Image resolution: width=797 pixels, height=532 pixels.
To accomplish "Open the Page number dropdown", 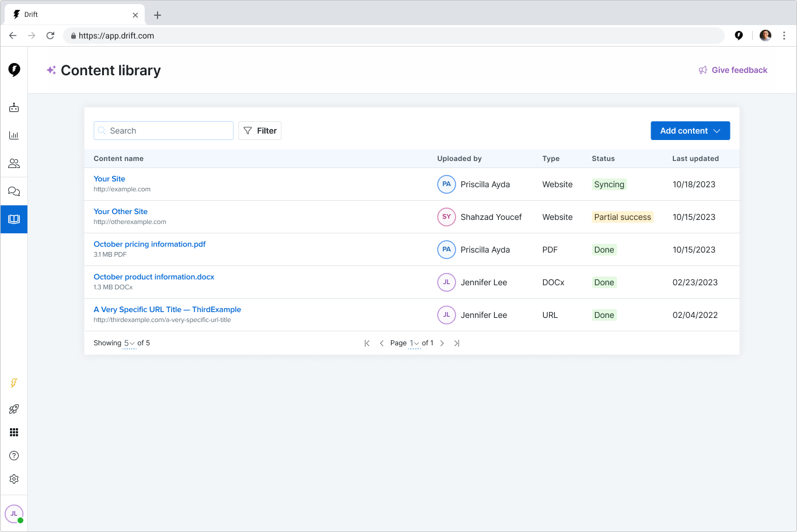I will pos(414,343).
